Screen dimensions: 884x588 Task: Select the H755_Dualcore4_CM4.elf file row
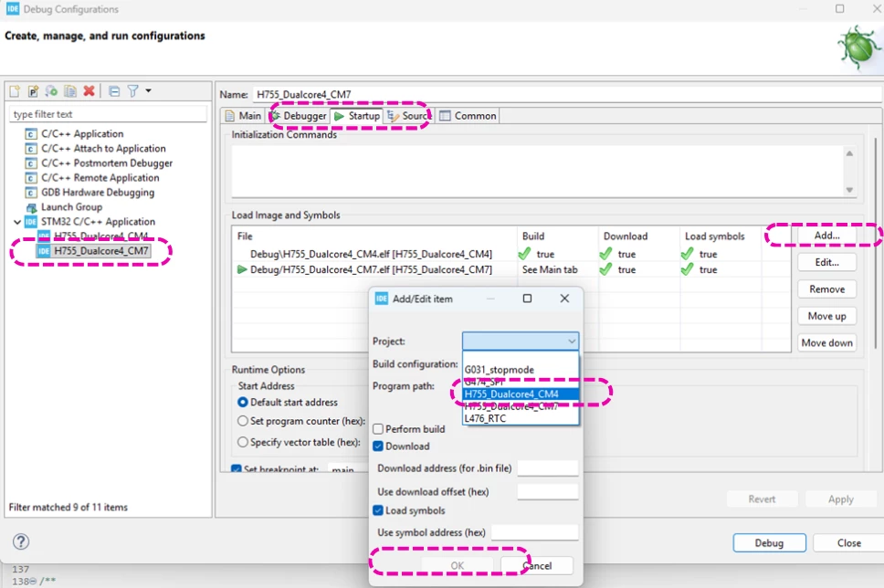[371, 254]
